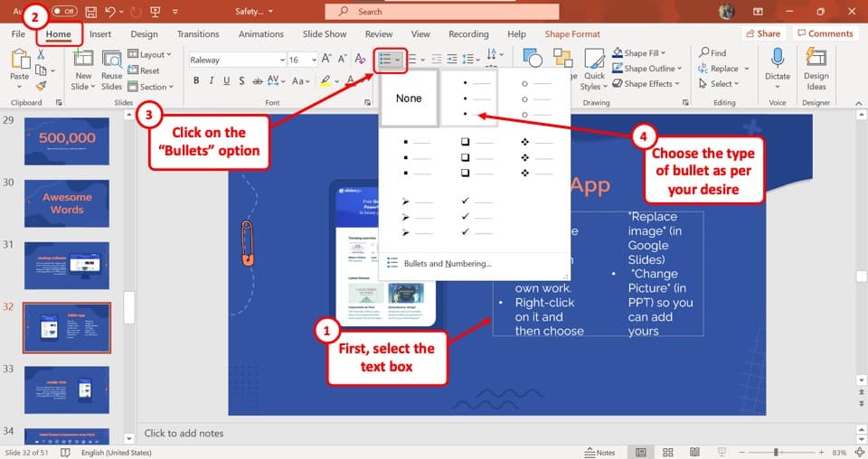Click the New Slide icon

(x=83, y=58)
